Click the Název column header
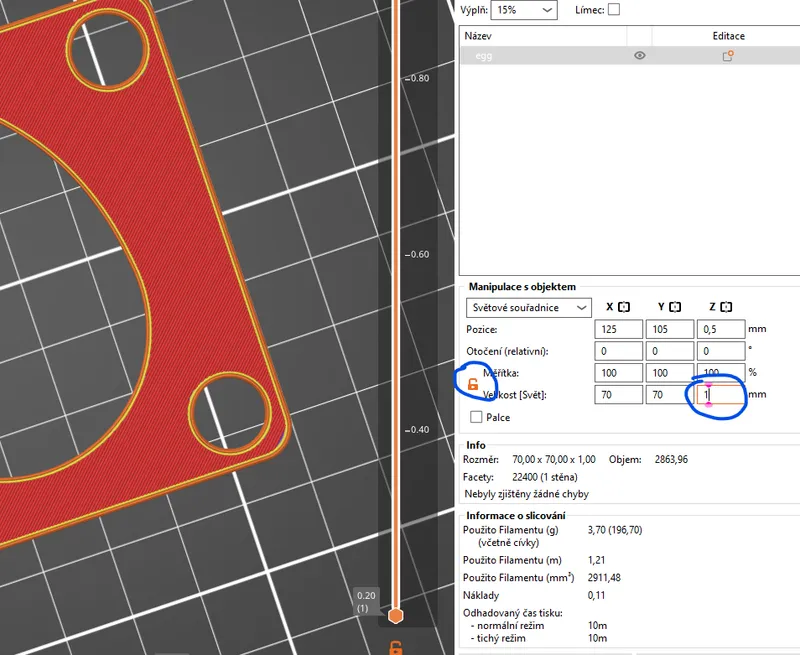Screen dimensions: 800x655 478,36
